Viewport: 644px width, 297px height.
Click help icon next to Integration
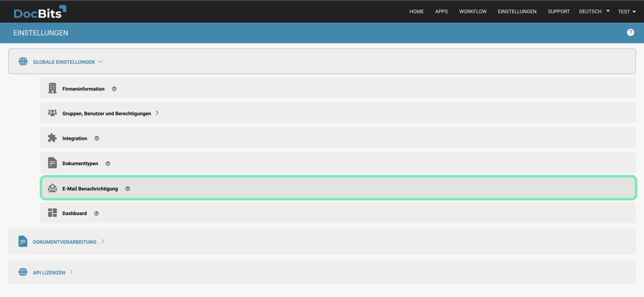point(97,138)
